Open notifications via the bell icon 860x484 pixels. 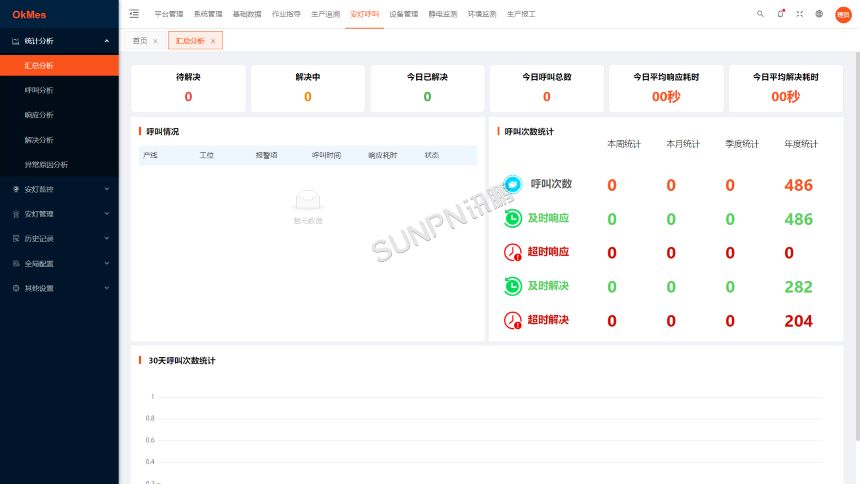[x=780, y=14]
